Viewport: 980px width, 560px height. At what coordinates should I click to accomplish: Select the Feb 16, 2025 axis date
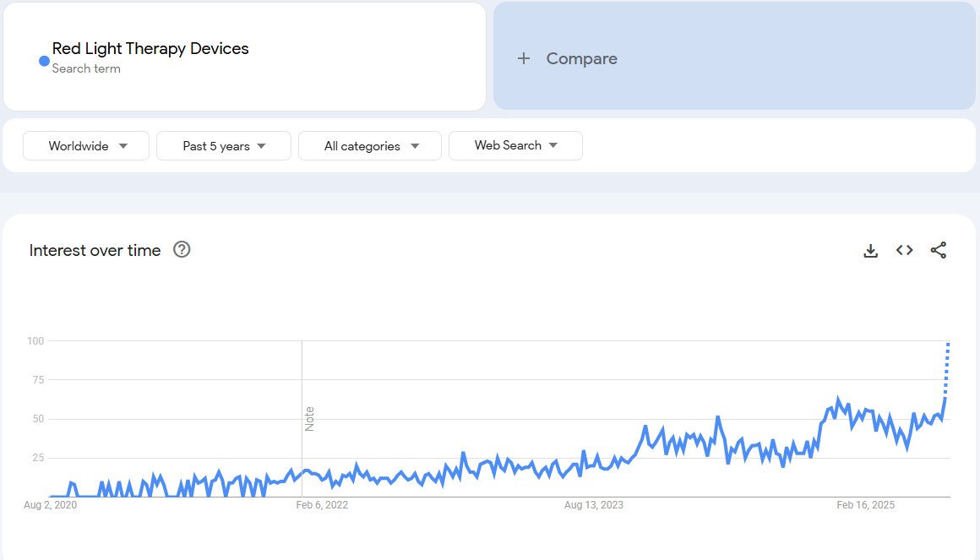coord(865,505)
